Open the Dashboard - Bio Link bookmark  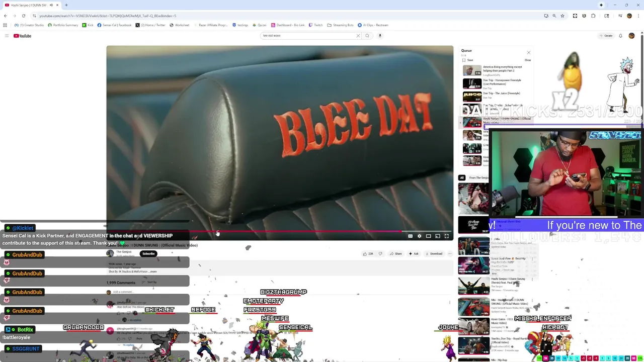(288, 25)
